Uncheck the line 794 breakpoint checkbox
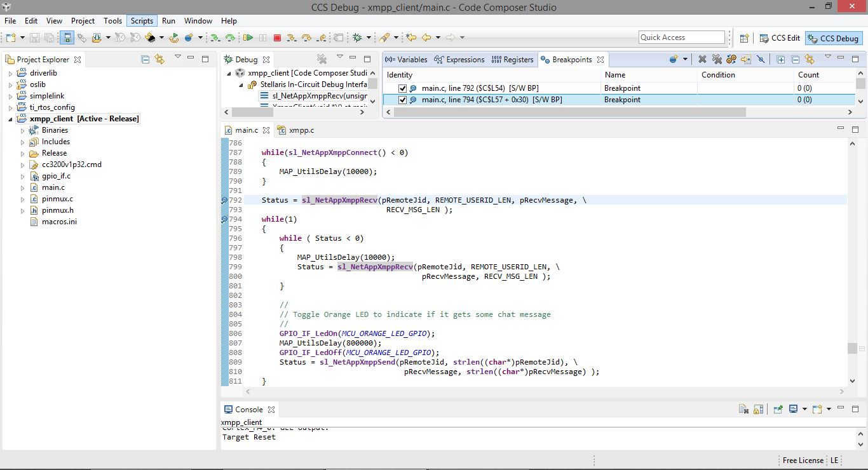Viewport: 868px width, 470px height. click(x=402, y=100)
